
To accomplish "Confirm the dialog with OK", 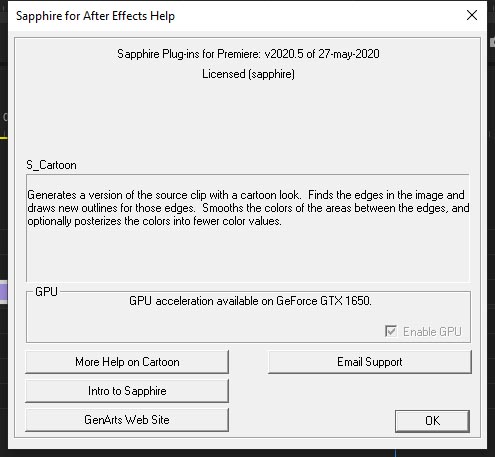I will (x=432, y=421).
